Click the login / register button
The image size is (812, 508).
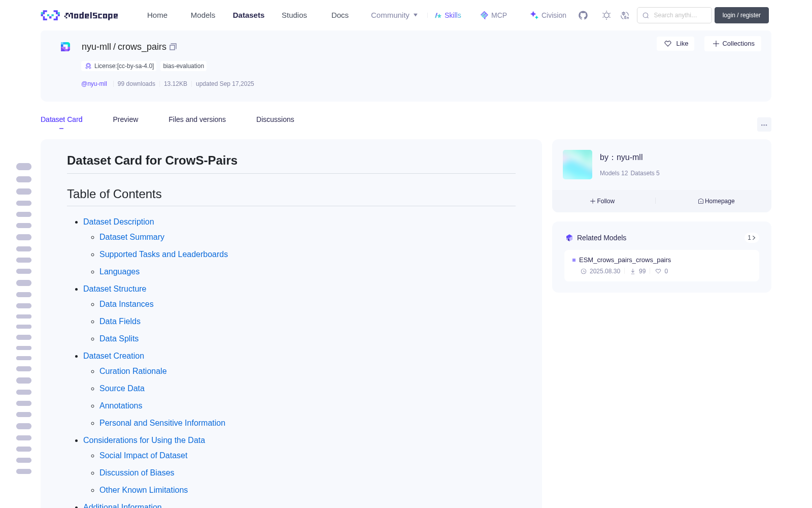tap(741, 15)
